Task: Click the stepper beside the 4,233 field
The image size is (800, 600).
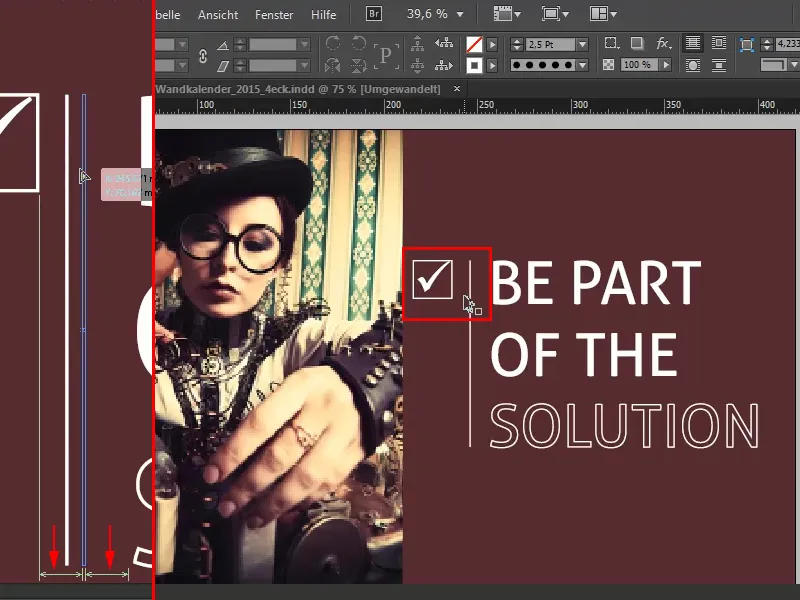Action: tap(766, 44)
